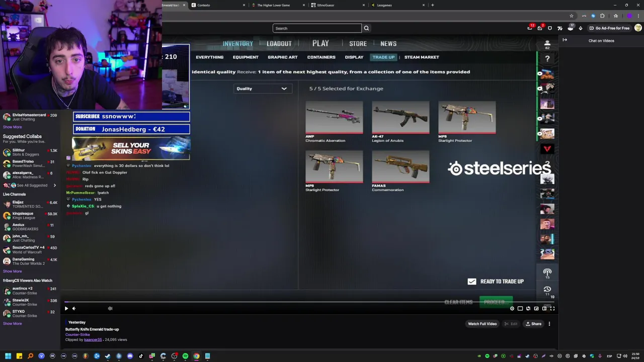Click Go Ad-Free for Free
This screenshot has width=644, height=362.
(x=609, y=28)
